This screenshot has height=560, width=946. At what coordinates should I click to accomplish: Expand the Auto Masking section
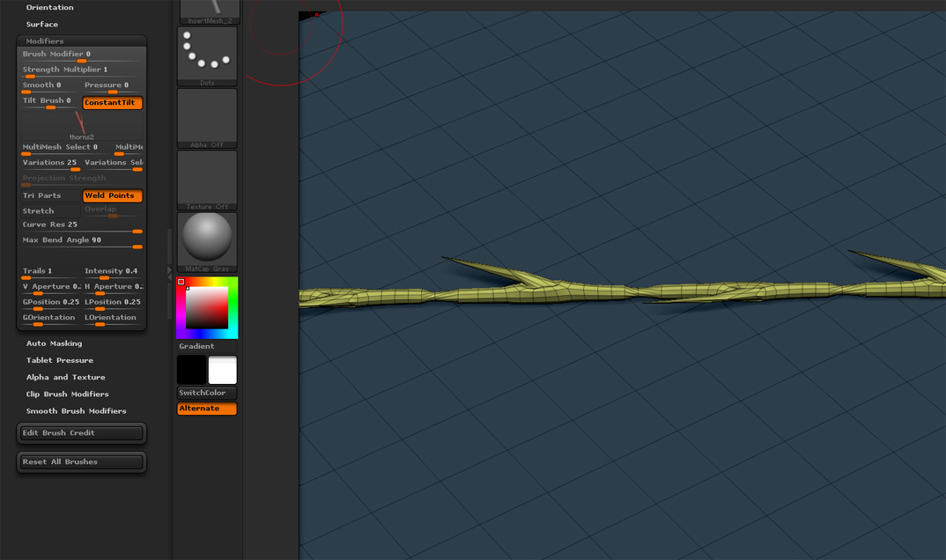tap(55, 343)
